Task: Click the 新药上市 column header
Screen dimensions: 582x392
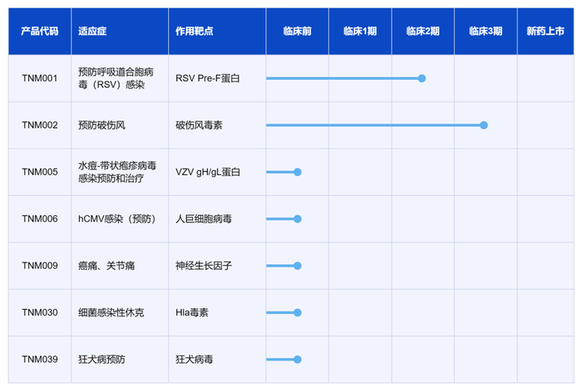Action: [x=545, y=32]
